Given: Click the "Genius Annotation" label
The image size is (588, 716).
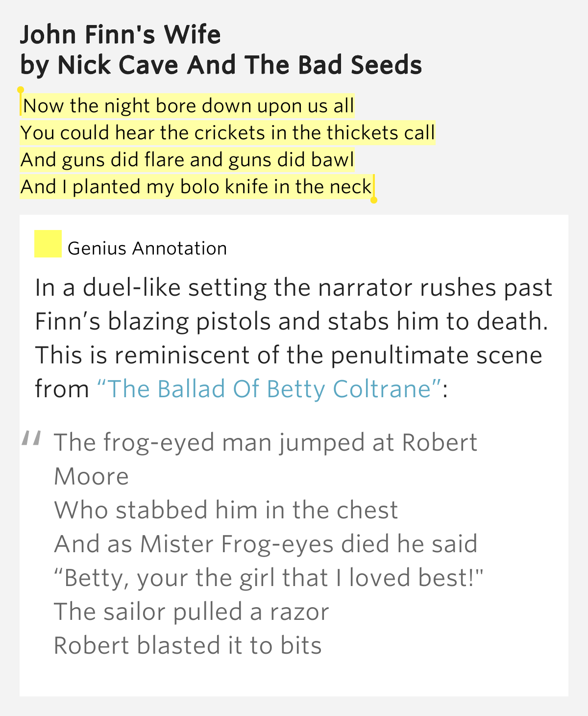Looking at the screenshot, I should [x=147, y=249].
